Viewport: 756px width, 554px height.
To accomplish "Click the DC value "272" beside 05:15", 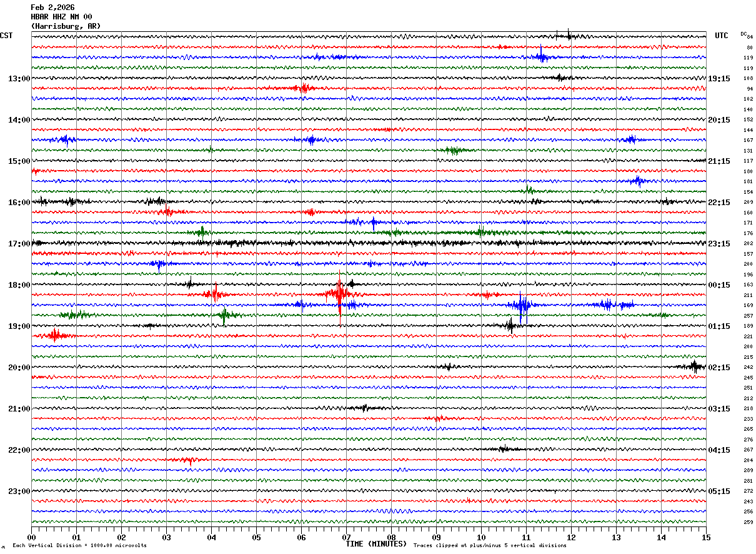I will click(x=748, y=491).
